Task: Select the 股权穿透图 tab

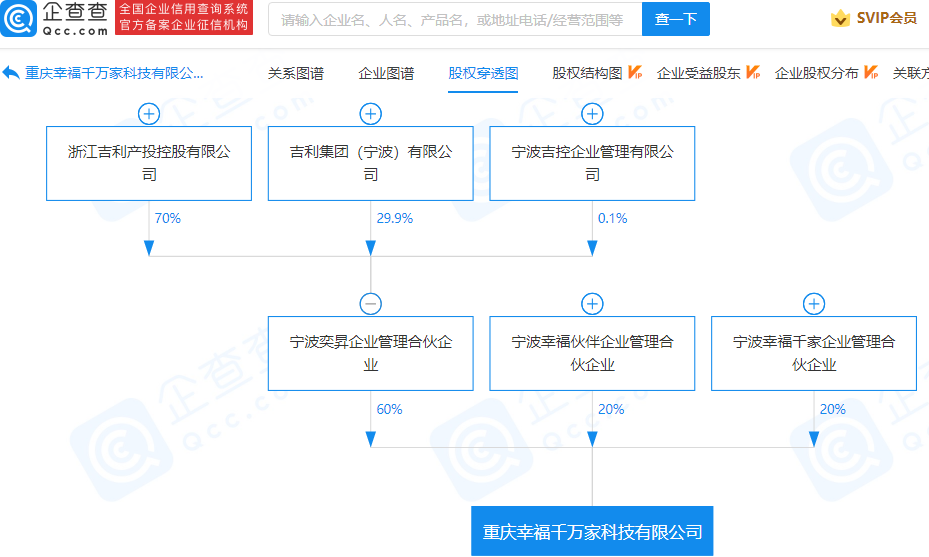Action: (x=483, y=73)
